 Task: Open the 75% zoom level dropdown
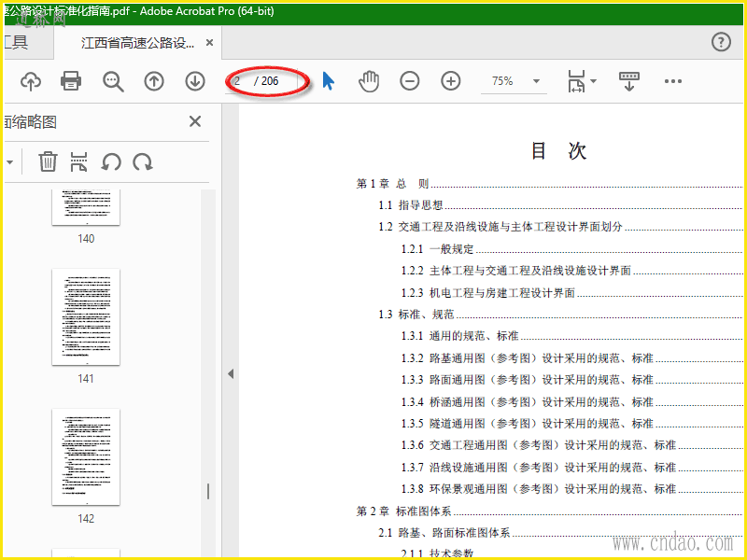(x=536, y=81)
